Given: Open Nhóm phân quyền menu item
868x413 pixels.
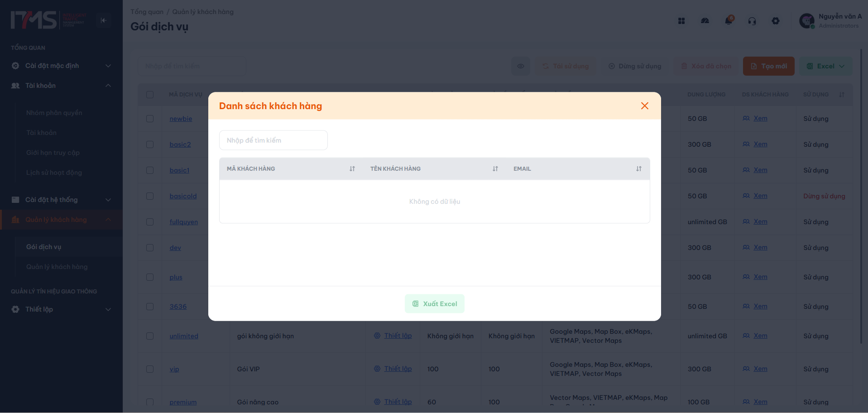Looking at the screenshot, I should click(54, 113).
